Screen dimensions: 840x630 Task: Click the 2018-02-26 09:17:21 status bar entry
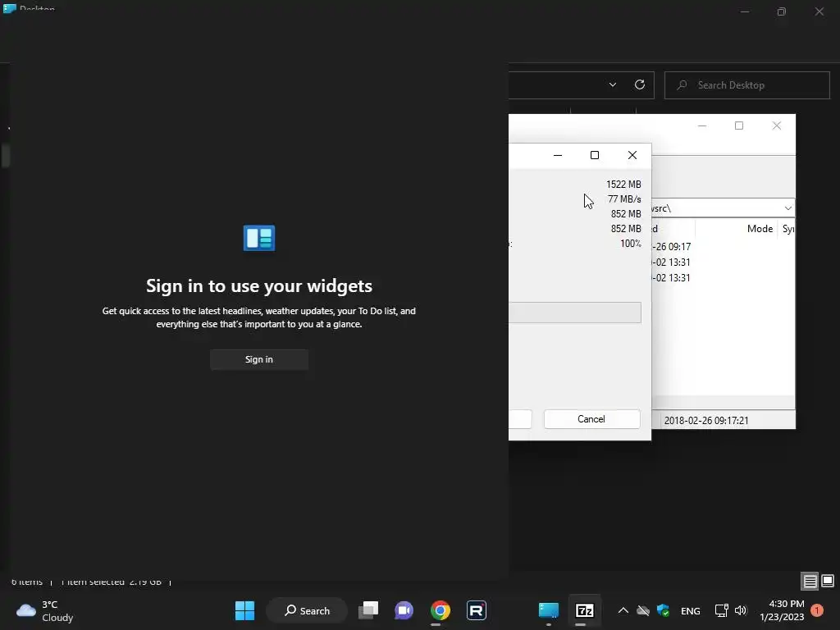(706, 421)
